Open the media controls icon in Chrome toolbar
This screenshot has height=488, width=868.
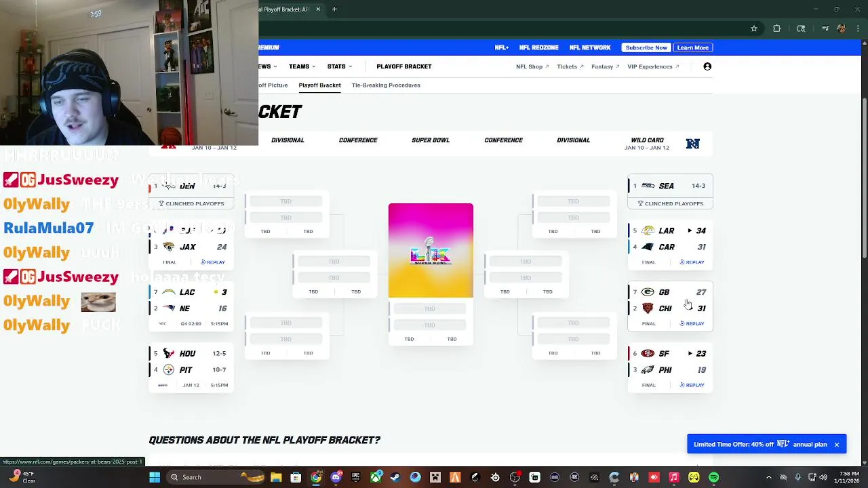[x=825, y=28]
